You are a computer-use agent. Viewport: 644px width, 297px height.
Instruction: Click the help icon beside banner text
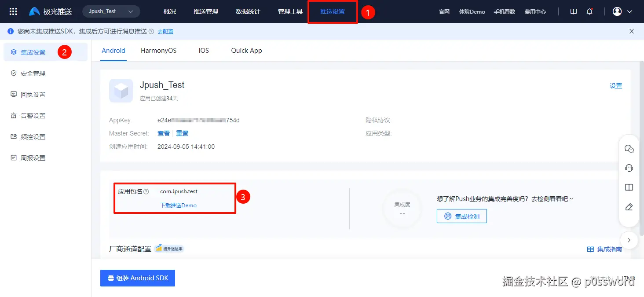point(151,31)
